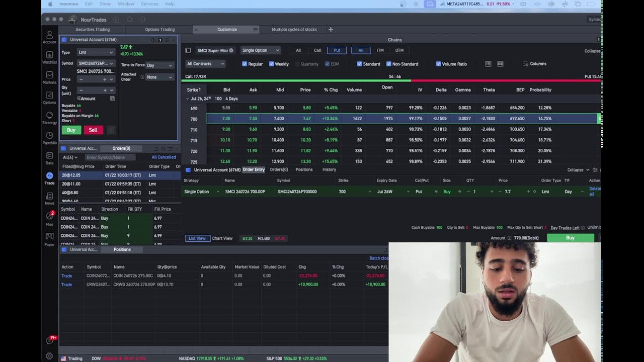Screen dimensions: 644x362
Task: Click the red Sell button
Action: [93, 130]
